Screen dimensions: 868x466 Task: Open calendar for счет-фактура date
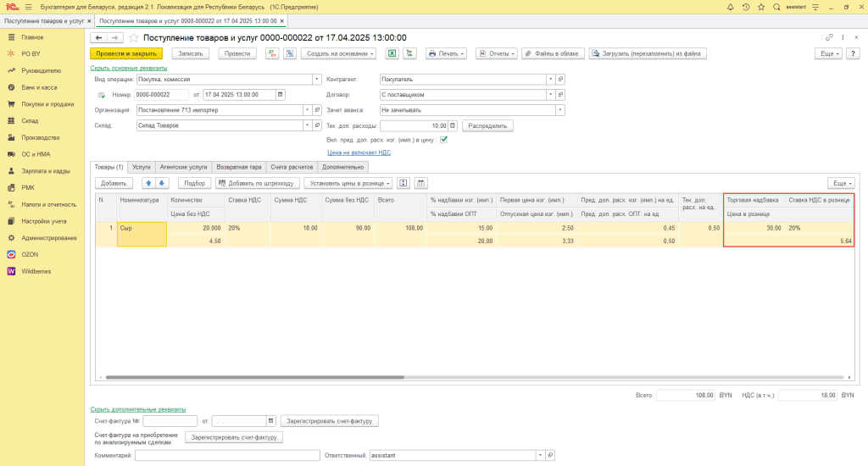tap(270, 421)
